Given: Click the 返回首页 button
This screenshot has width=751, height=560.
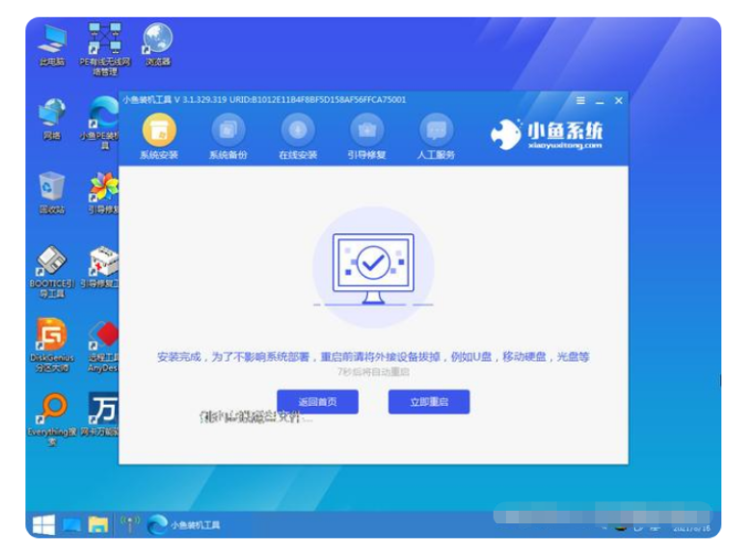Looking at the screenshot, I should [317, 402].
